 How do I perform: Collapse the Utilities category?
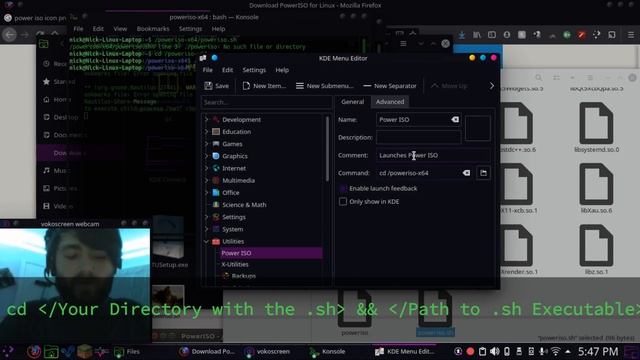207,241
